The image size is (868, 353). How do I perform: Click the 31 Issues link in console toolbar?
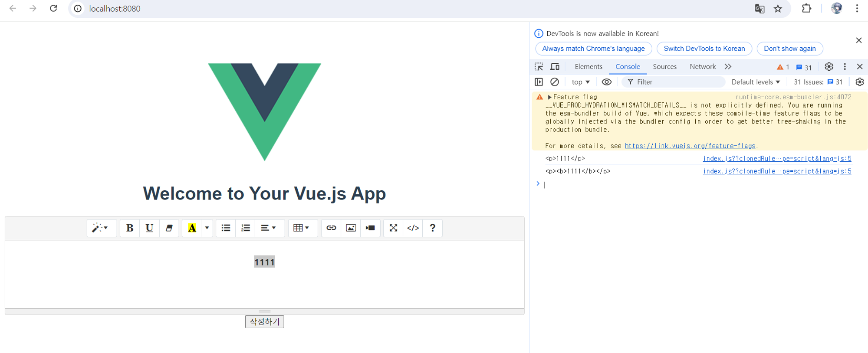pos(819,82)
